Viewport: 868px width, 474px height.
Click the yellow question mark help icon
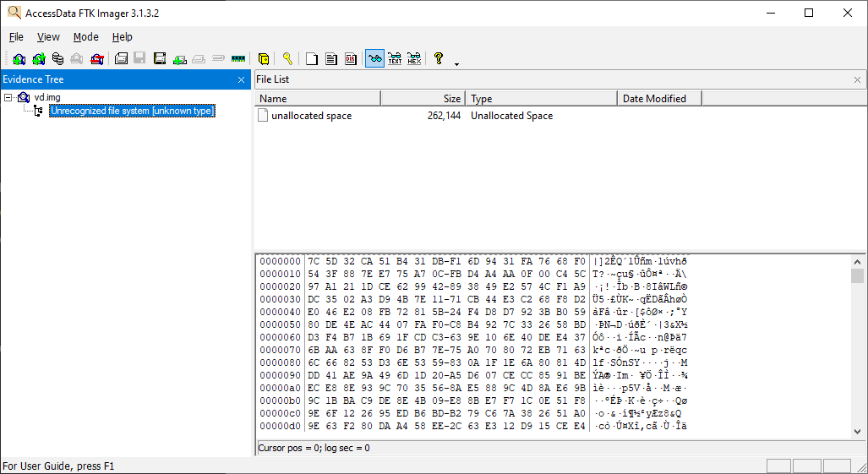[439, 58]
